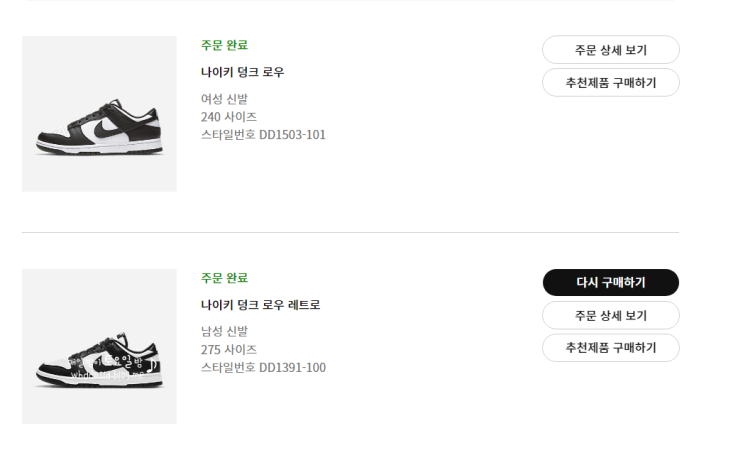Viewport: 743px width, 460px height.
Task: Click 주문 완료 status of the first order
Action: pyautogui.click(x=224, y=45)
